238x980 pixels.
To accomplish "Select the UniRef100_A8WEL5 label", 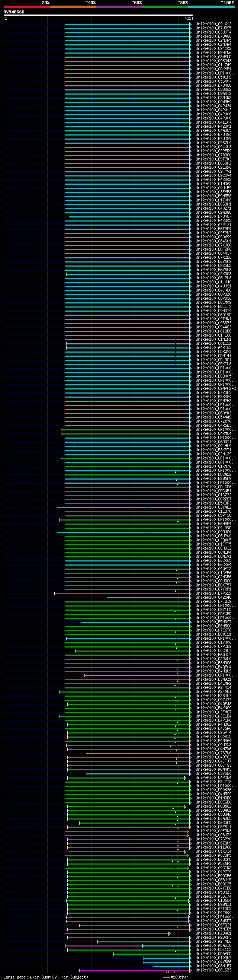I will 214,57.
